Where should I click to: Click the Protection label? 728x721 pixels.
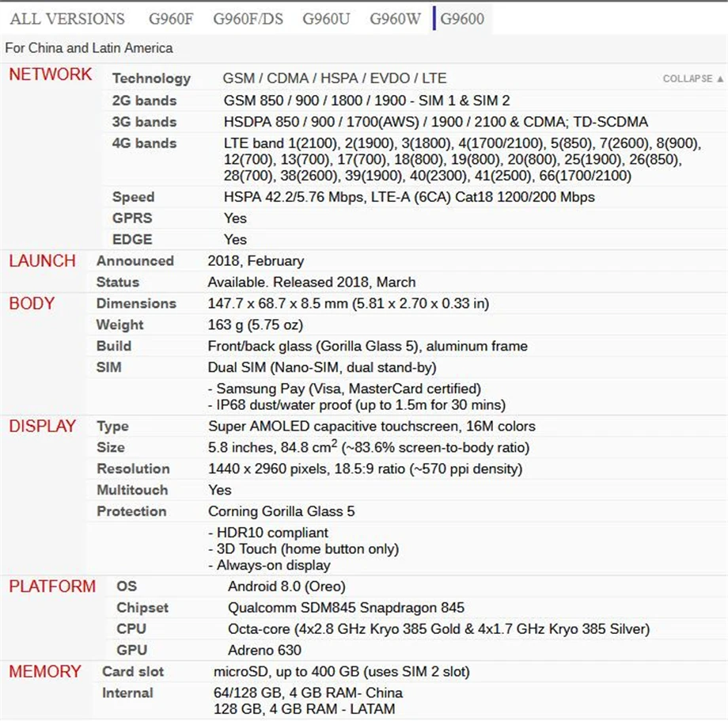coord(131,511)
